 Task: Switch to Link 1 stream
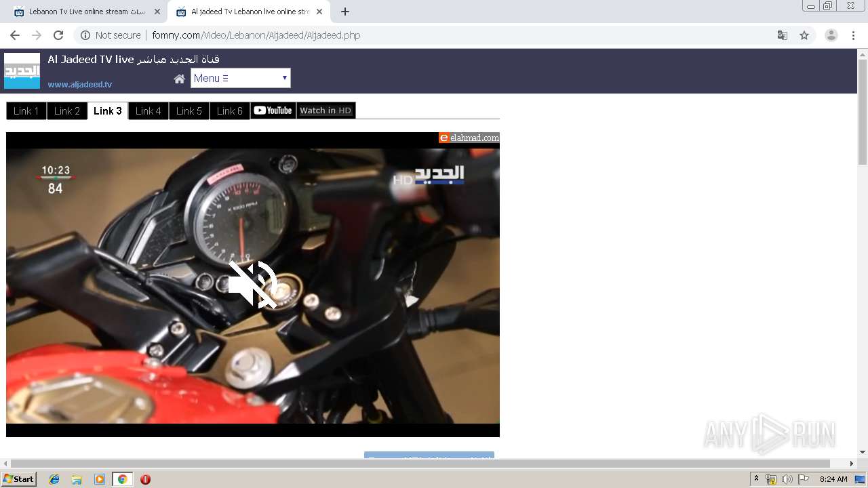(26, 111)
